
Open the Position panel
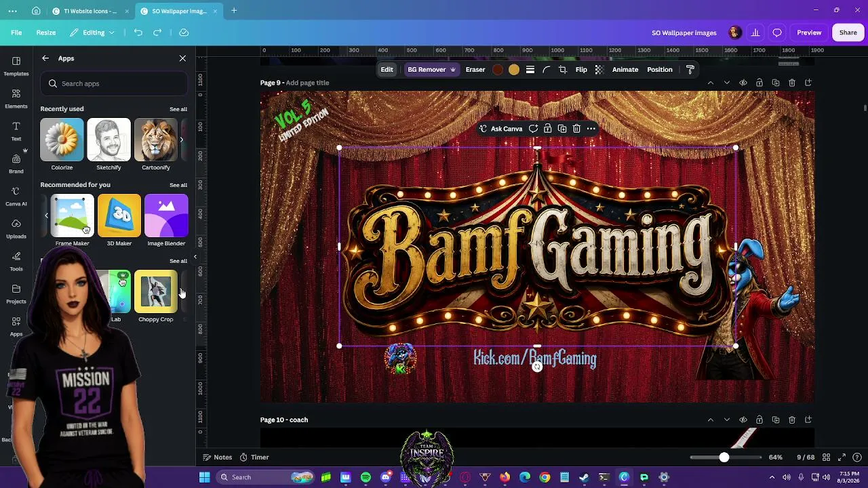point(660,70)
